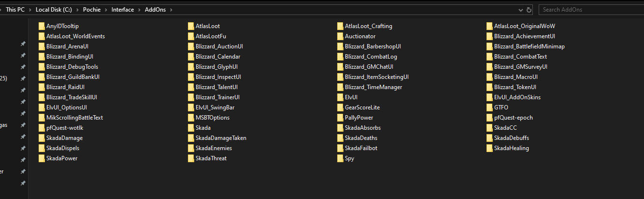Screen dimensions: 644x199
Task: Open the AnyIDTooltip folder icon
Action: (41, 26)
